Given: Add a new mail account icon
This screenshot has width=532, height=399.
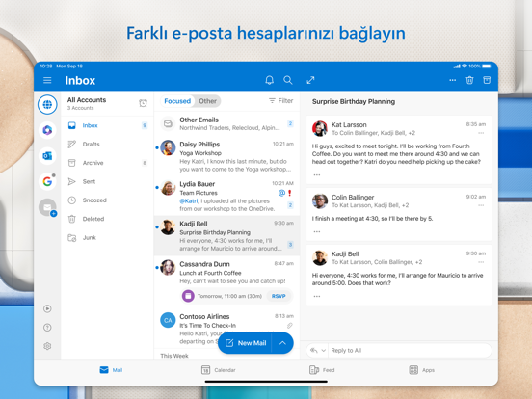Looking at the screenshot, I should click(x=47, y=207).
